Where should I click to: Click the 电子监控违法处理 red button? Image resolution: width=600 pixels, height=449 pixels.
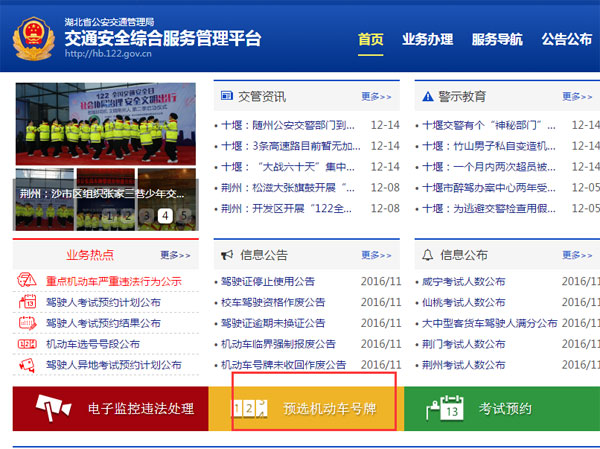click(x=110, y=408)
